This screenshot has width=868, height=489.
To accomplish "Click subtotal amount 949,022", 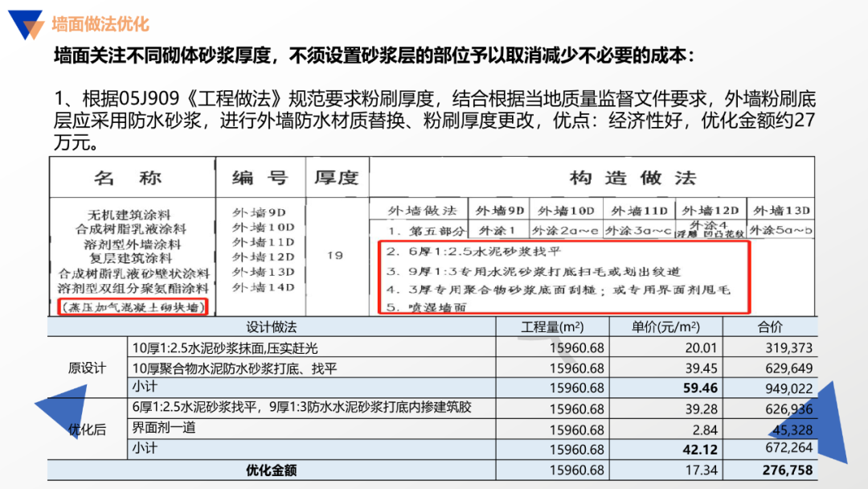I will [x=789, y=388].
